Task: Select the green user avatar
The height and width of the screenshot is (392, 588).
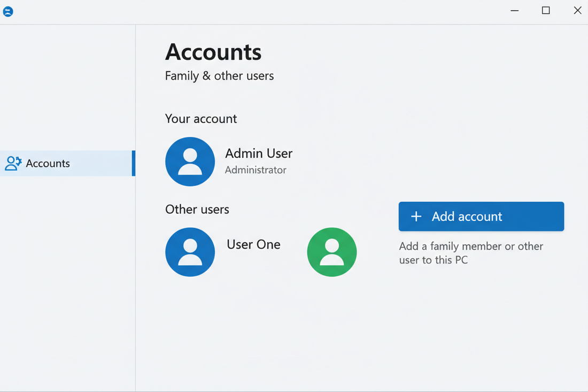Action: click(x=331, y=252)
